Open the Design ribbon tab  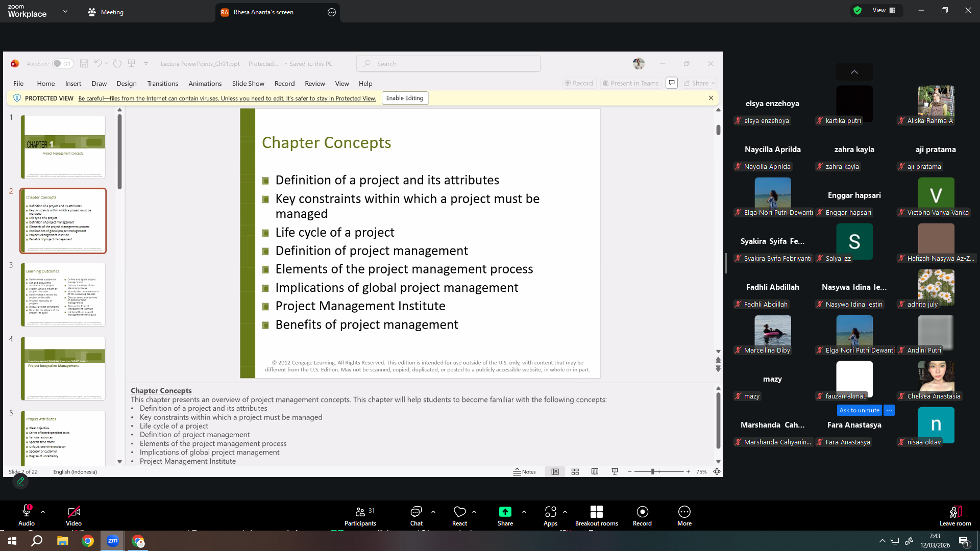(127, 83)
